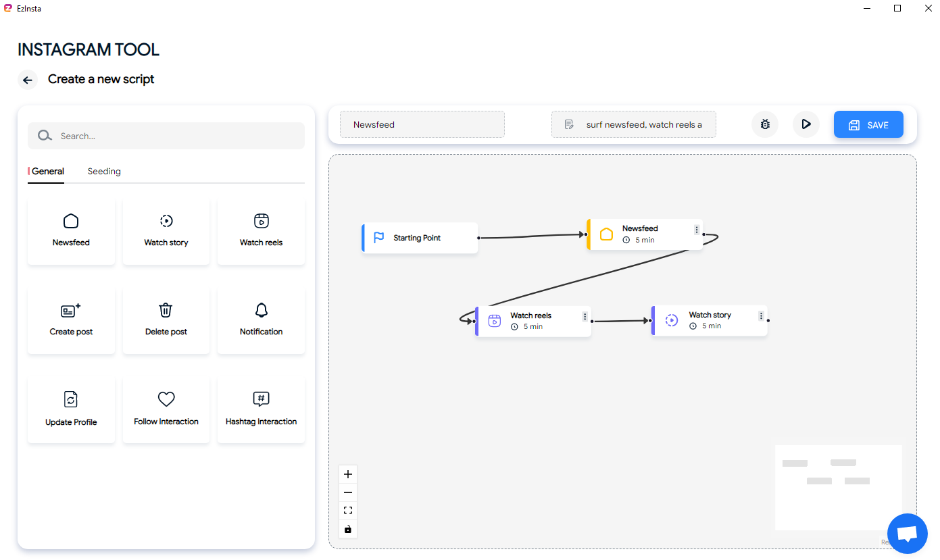940x560 pixels.
Task: Click the output handle of Watch story node
Action: click(768, 321)
